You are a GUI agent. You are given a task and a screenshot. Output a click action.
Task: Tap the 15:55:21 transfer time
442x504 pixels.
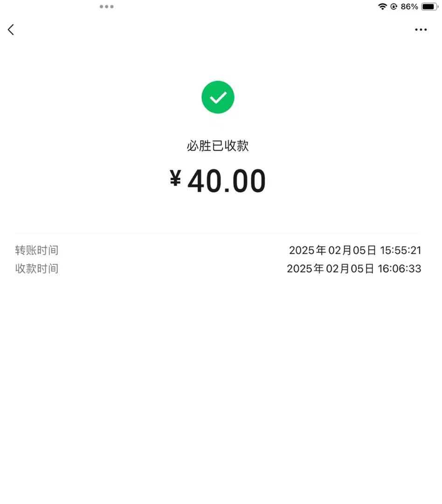401,250
